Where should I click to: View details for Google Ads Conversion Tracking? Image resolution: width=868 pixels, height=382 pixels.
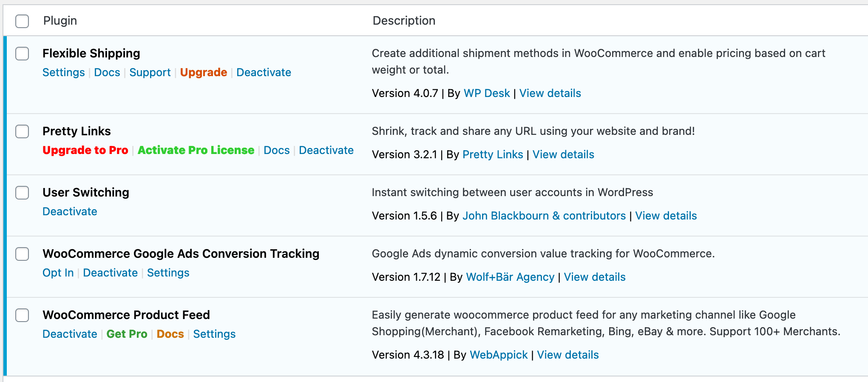(x=595, y=277)
